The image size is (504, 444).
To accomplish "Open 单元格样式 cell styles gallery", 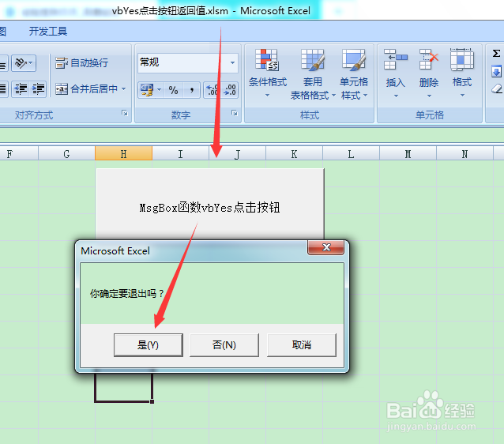I will 354,74.
